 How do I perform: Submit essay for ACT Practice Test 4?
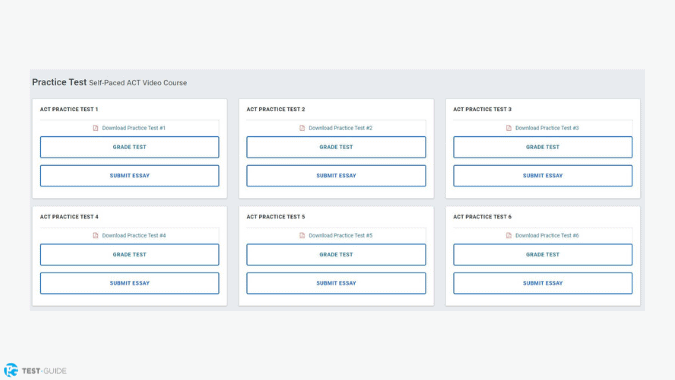pyautogui.click(x=130, y=283)
